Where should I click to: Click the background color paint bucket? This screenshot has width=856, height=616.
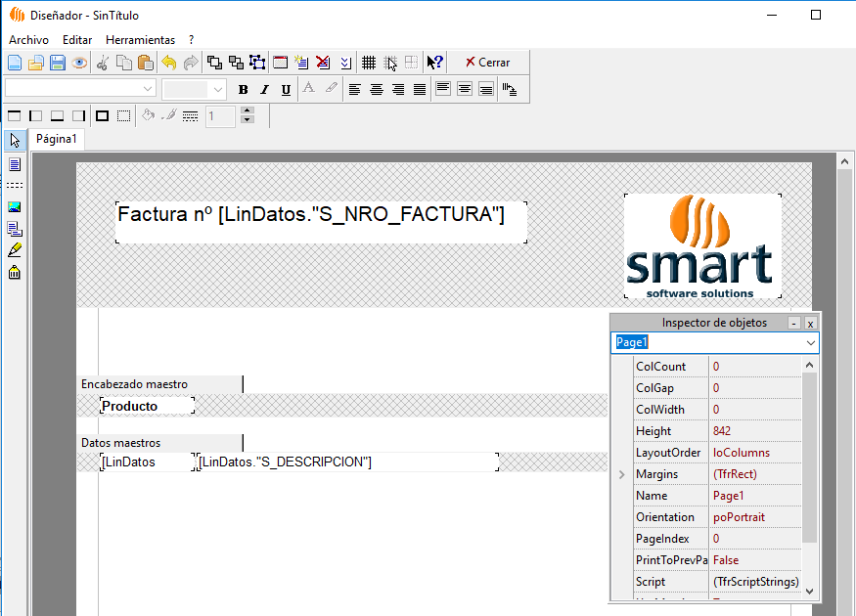click(149, 115)
